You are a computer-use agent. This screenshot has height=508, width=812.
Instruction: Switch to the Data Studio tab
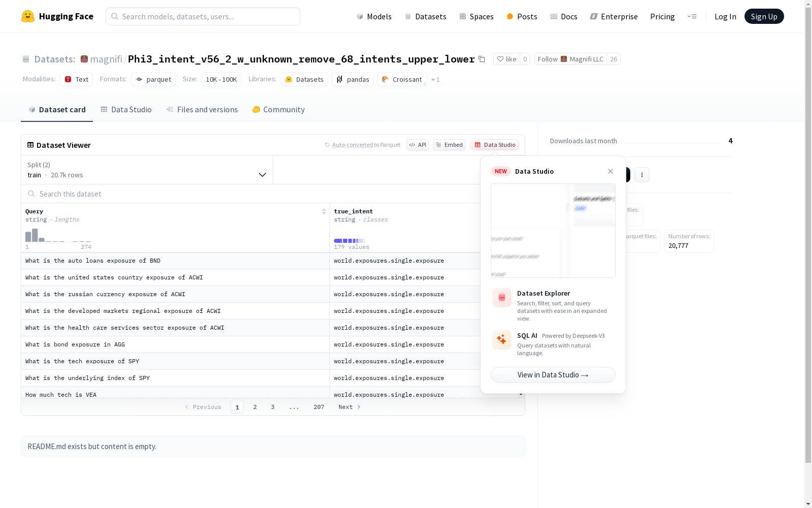pos(126,110)
